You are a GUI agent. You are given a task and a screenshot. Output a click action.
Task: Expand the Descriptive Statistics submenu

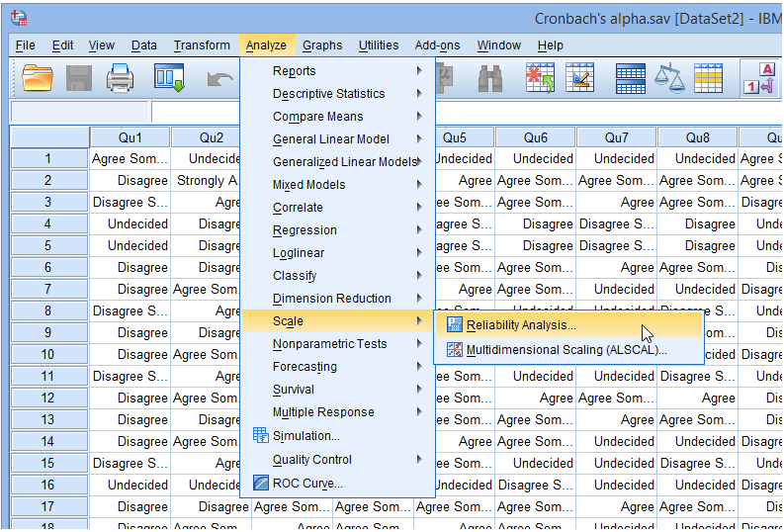coord(328,94)
